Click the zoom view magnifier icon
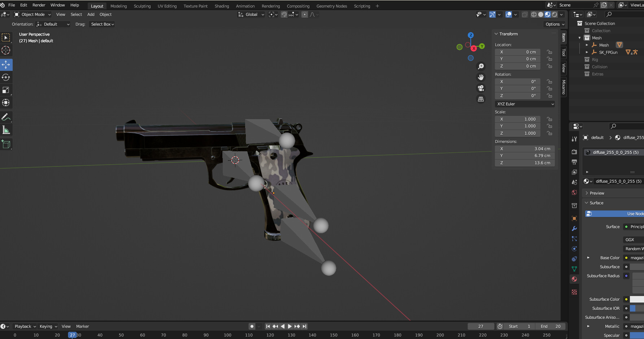The image size is (644, 339). click(x=481, y=66)
